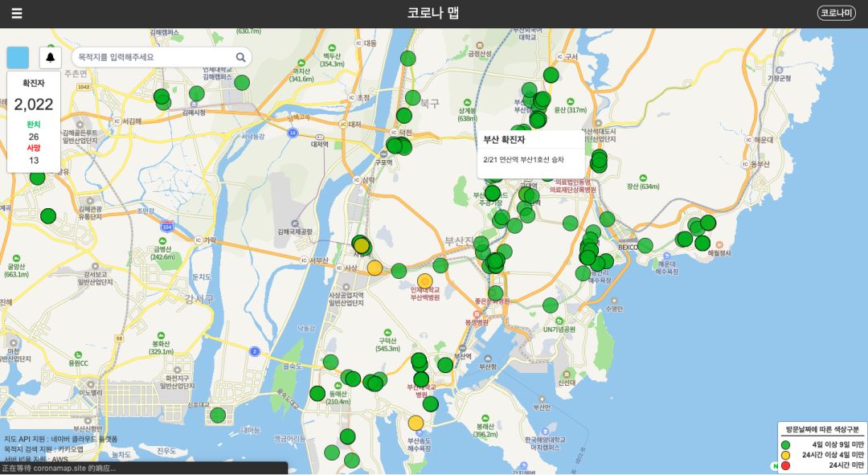Click the 2/21 연산역 부산1호선 승차 text
The width and height of the screenshot is (868, 475).
point(523,159)
